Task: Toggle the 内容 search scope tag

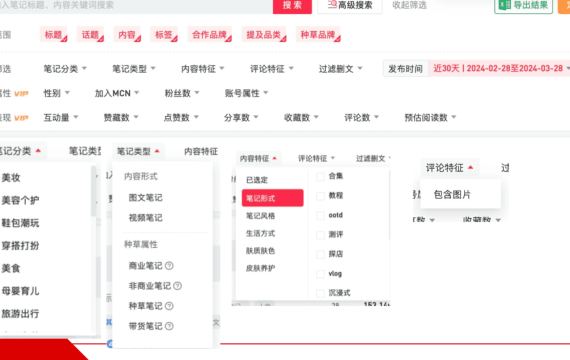Action: tap(127, 35)
